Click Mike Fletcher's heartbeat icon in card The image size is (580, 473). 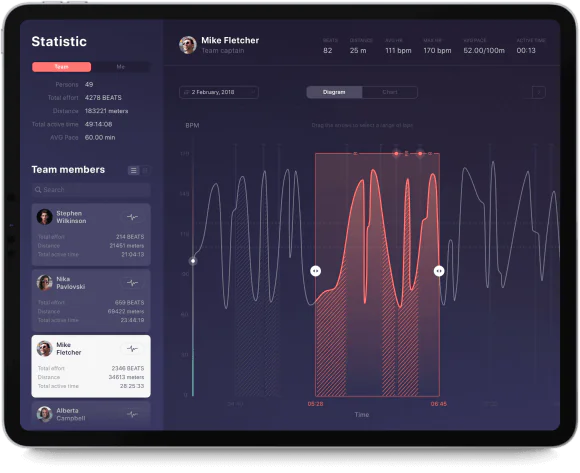[x=132, y=349]
